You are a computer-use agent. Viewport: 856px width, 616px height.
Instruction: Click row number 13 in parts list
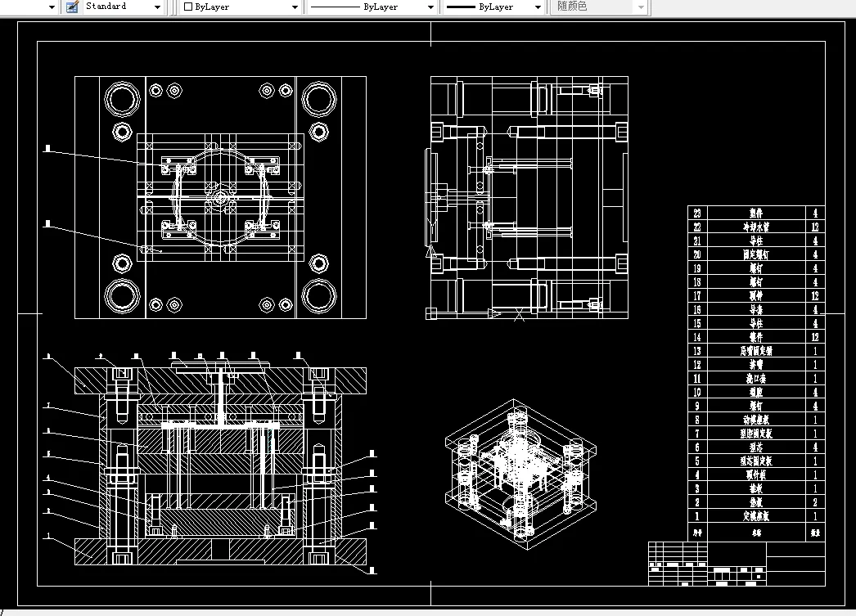tap(697, 351)
